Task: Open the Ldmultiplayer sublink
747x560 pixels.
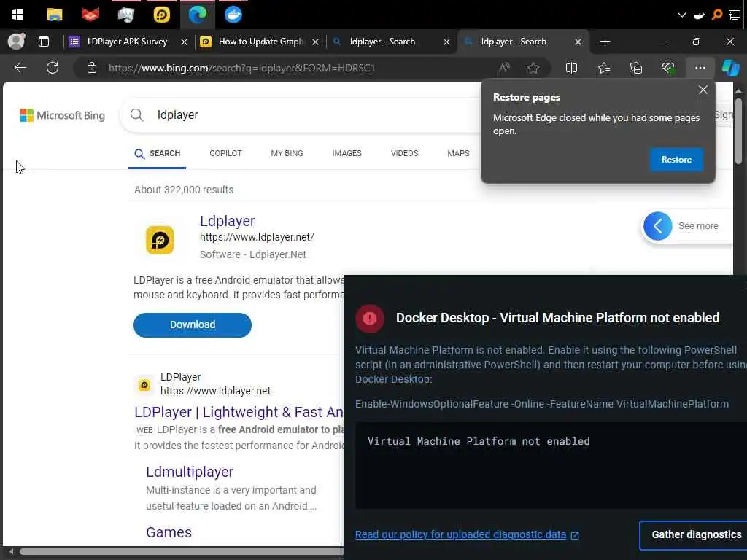Action: pos(190,472)
